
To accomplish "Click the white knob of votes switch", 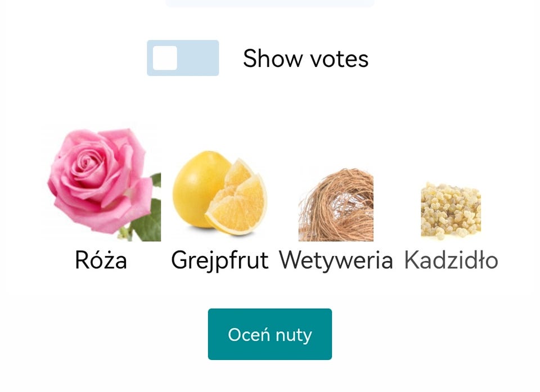I will (165, 58).
